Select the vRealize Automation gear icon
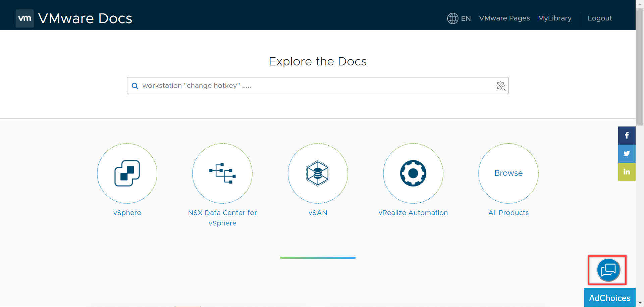The width and height of the screenshot is (644, 307). point(413,173)
